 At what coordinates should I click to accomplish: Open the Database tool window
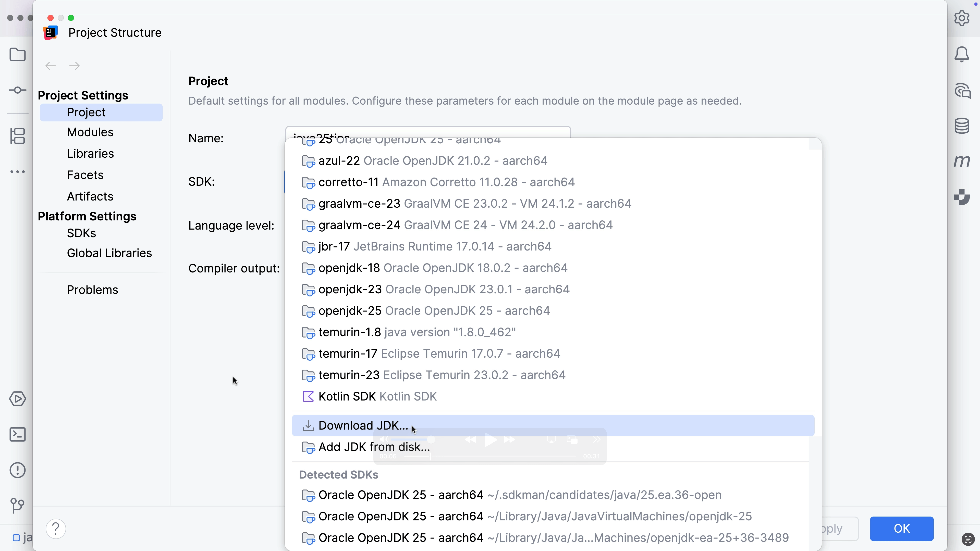coord(962,126)
